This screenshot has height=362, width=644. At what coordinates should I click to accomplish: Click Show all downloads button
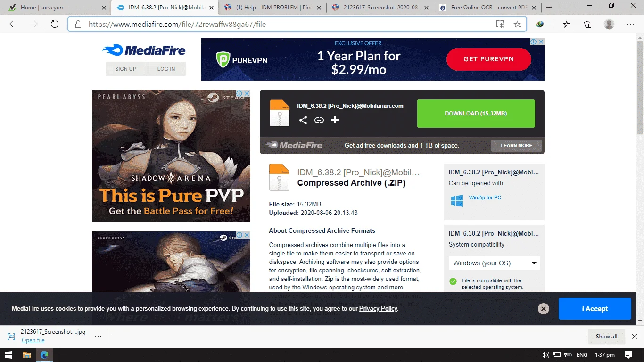point(606,337)
